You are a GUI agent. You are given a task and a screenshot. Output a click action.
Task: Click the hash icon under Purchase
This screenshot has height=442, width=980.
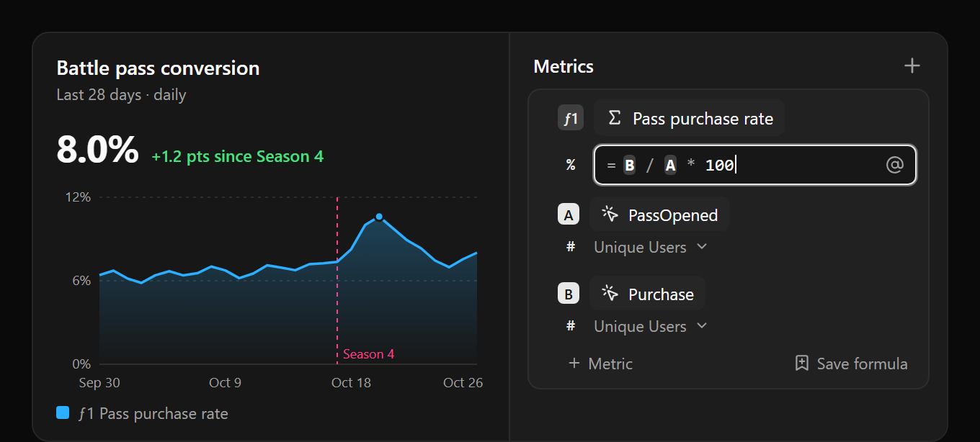(571, 326)
